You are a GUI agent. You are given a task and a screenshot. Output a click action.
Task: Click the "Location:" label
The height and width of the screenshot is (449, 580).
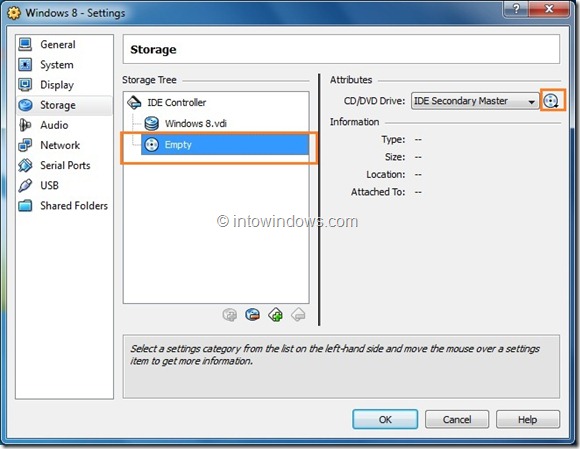pyautogui.click(x=385, y=174)
